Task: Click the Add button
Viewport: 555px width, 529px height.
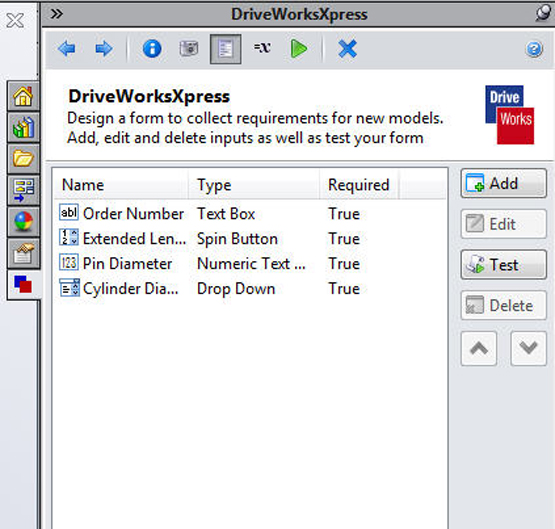Action: 503,183
